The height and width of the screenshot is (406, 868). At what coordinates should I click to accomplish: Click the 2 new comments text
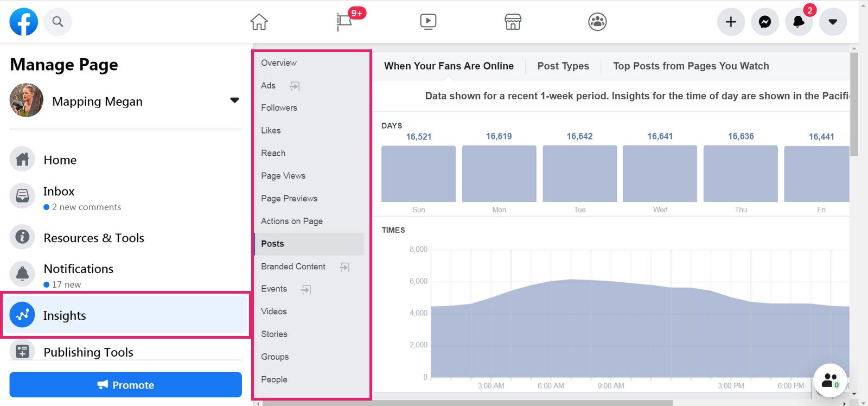pyautogui.click(x=86, y=207)
